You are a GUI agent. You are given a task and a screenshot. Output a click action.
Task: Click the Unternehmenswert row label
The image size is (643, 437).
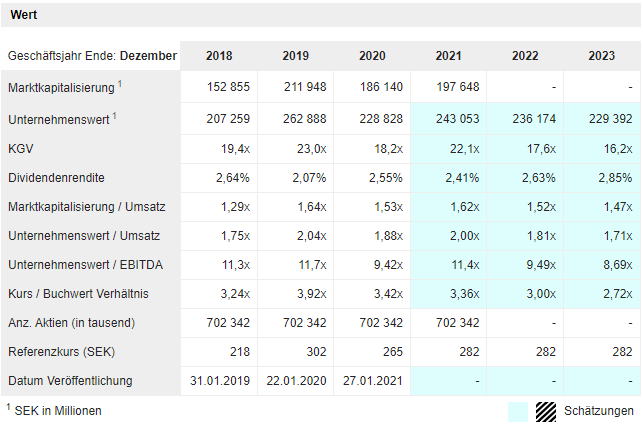point(58,119)
